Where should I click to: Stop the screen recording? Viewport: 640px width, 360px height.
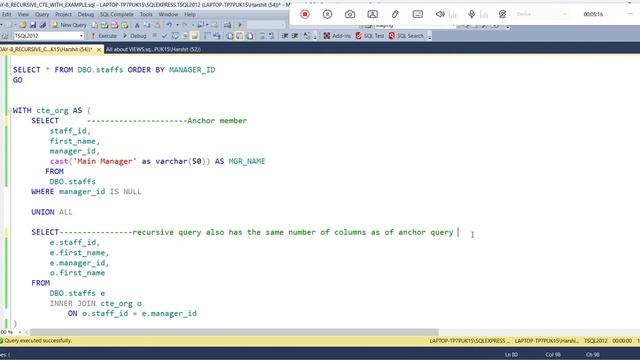tap(305, 14)
